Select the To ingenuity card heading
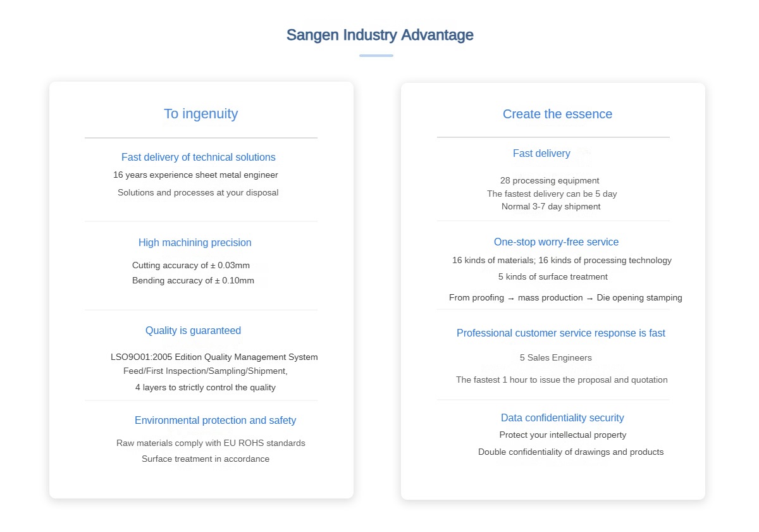 pyautogui.click(x=201, y=114)
